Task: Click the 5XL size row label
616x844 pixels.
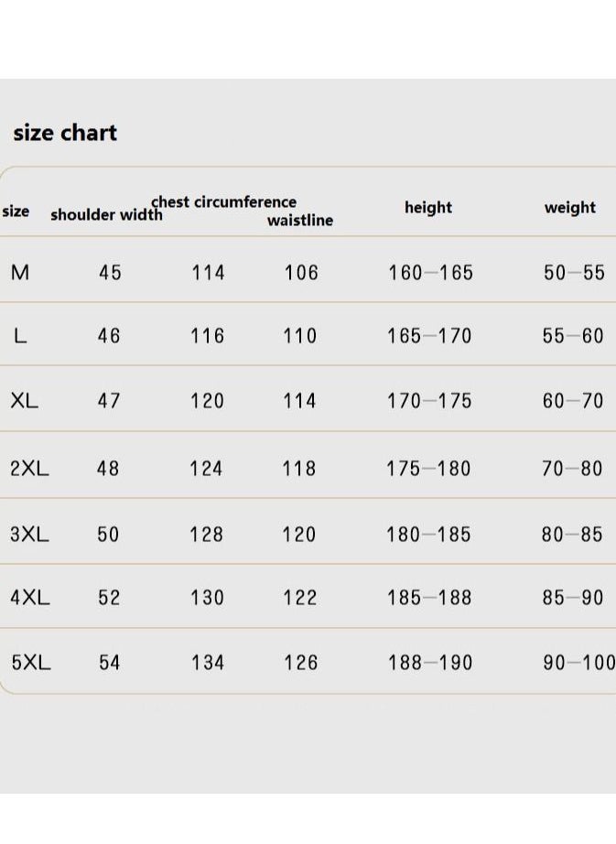Action: (x=31, y=662)
